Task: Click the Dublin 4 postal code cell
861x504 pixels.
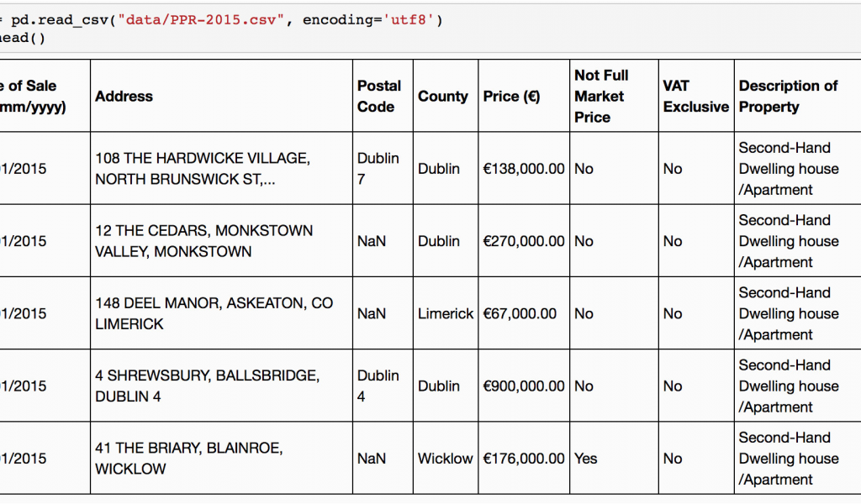Action: [383, 386]
